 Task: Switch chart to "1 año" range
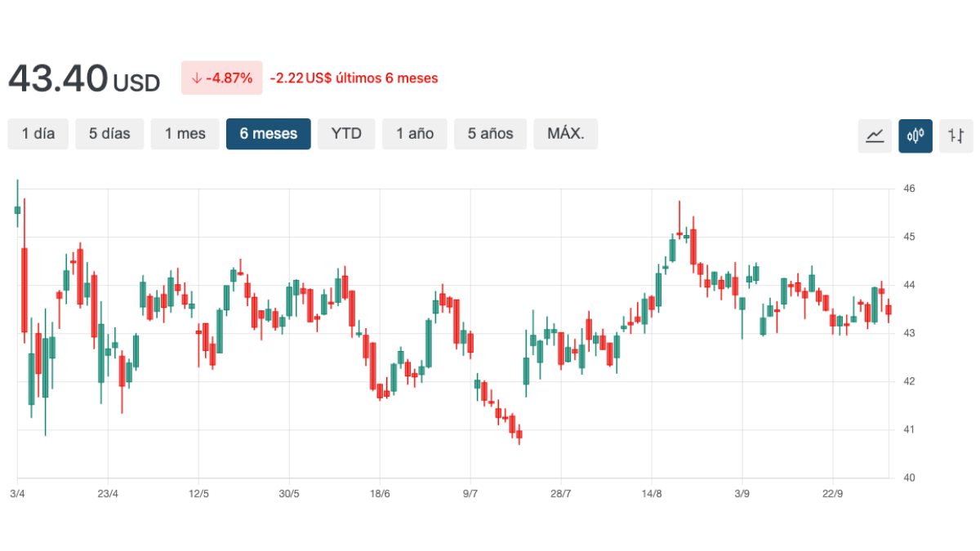coord(415,134)
